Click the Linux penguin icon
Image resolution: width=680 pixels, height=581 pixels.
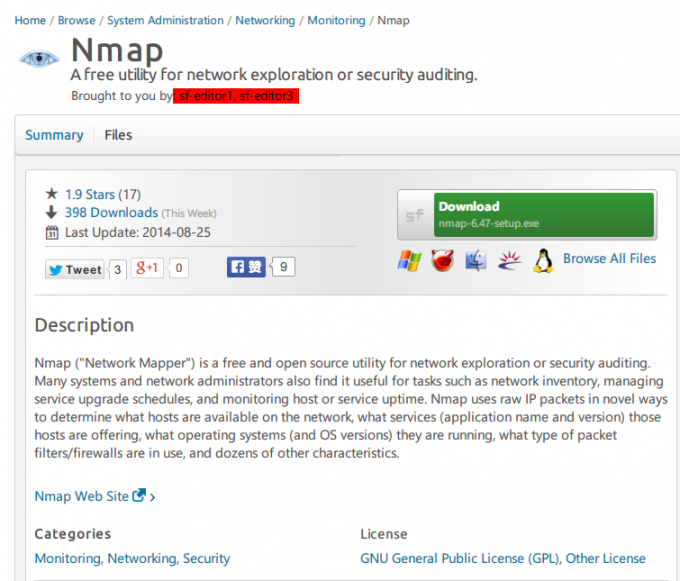[543, 261]
